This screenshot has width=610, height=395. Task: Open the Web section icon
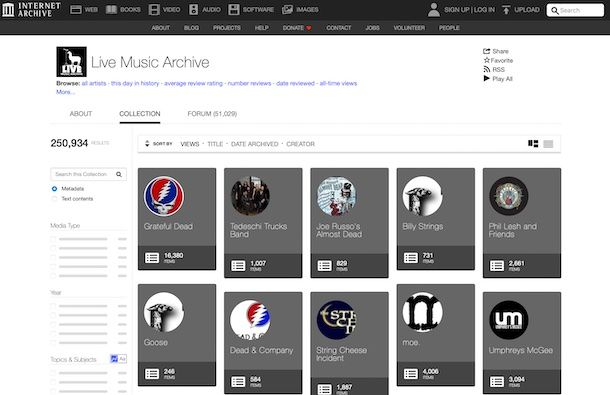(x=76, y=10)
